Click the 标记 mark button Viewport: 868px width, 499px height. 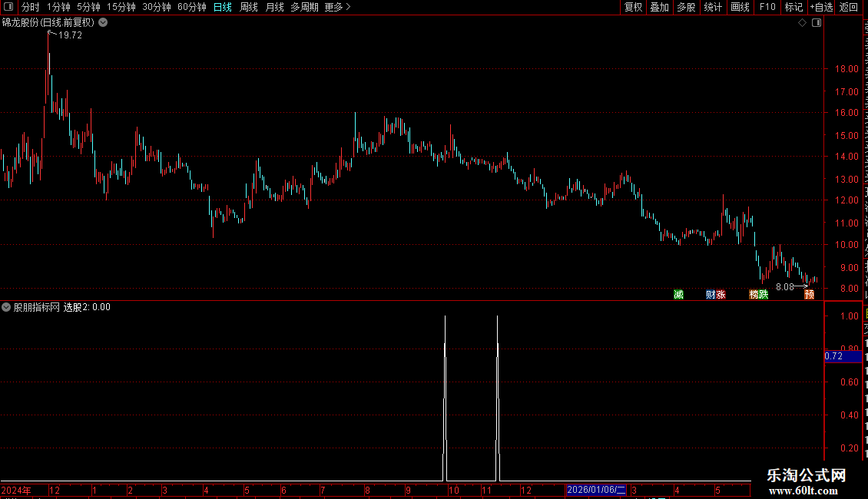tap(793, 7)
